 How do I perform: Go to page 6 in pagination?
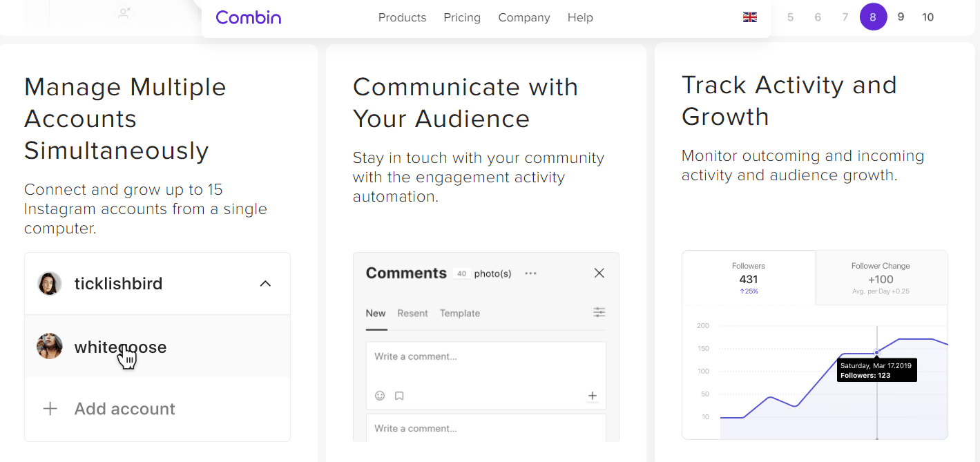point(818,17)
